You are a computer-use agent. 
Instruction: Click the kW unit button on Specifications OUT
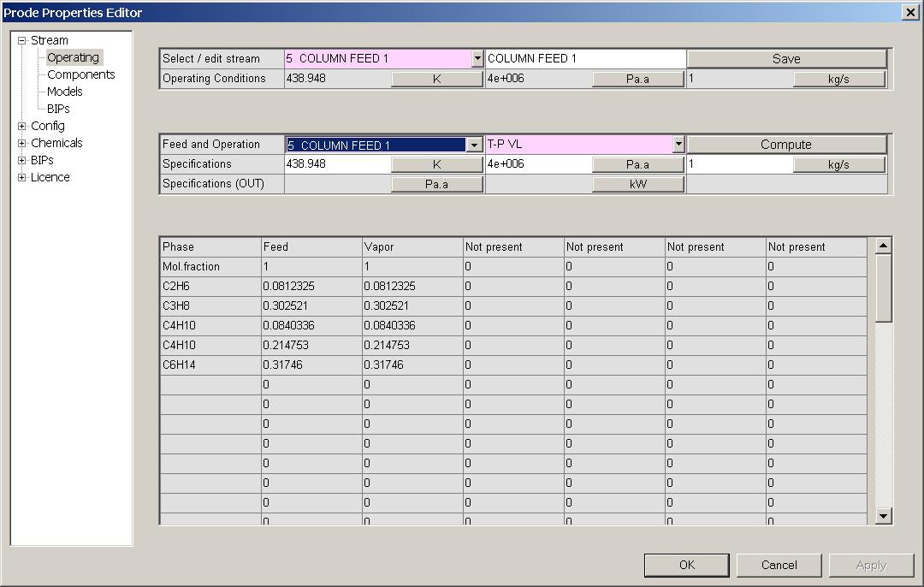tap(637, 183)
